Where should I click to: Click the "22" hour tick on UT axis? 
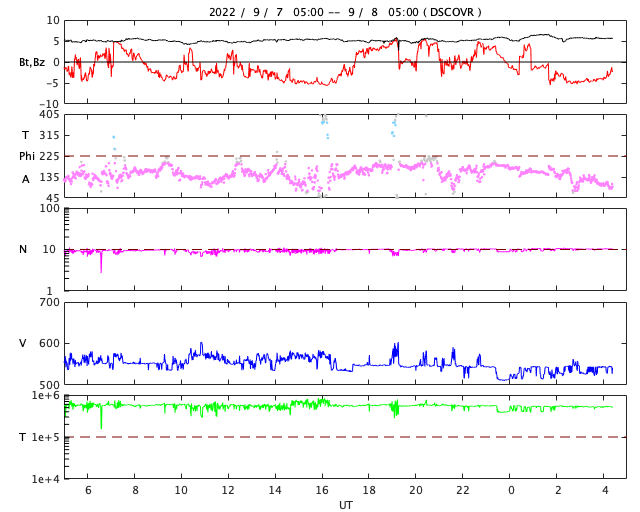(x=463, y=490)
